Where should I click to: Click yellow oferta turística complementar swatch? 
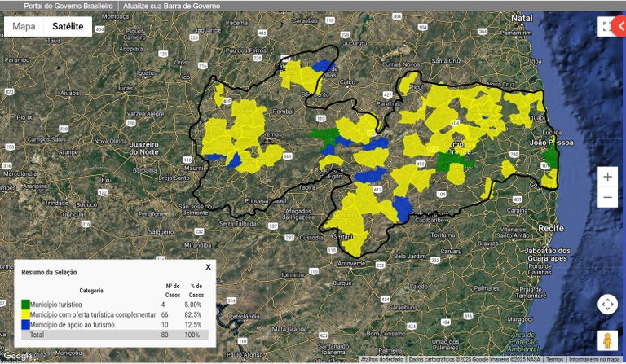point(25,314)
